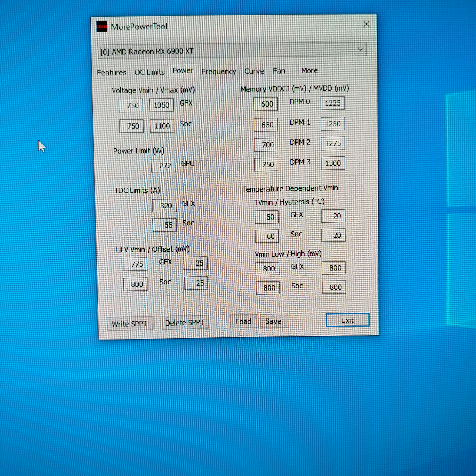Open the More tab
Image resolution: width=476 pixels, height=476 pixels.
point(309,71)
